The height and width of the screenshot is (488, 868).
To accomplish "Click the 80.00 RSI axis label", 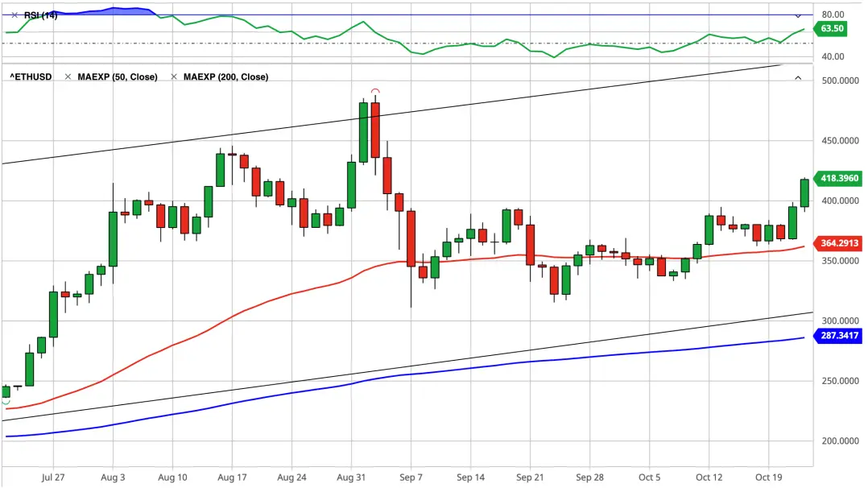I will 833,14.
